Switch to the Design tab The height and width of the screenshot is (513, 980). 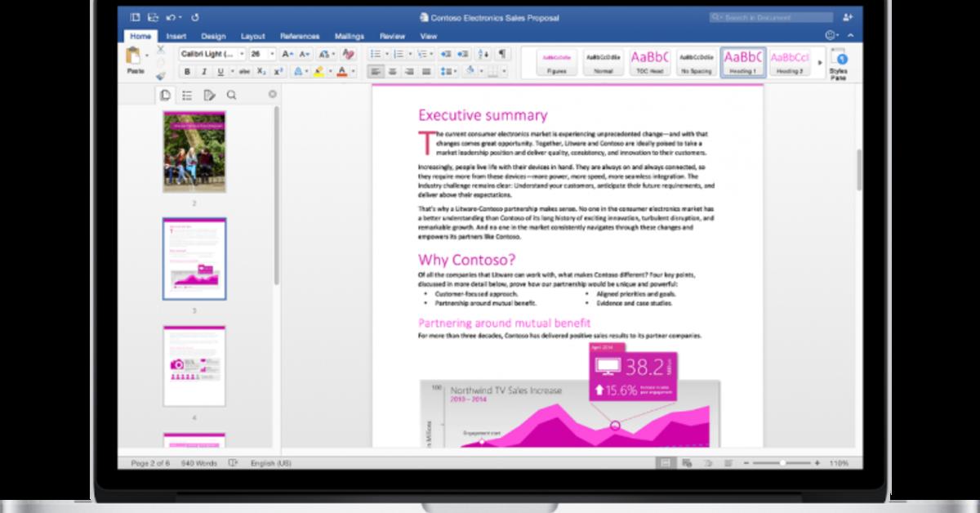click(x=213, y=36)
